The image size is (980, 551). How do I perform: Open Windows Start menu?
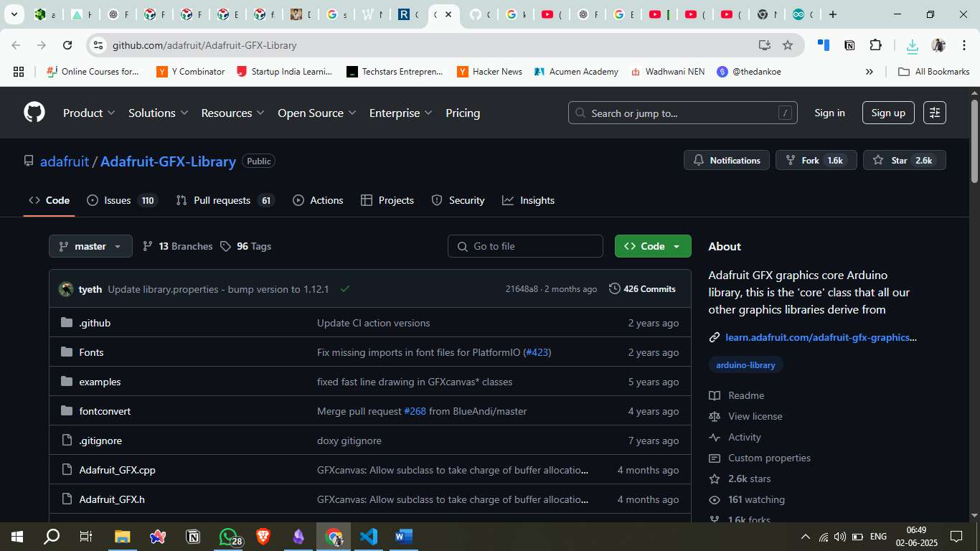tap(17, 537)
